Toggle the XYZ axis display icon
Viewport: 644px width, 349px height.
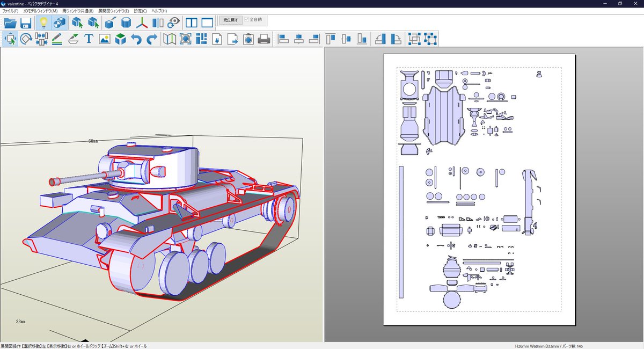(142, 23)
